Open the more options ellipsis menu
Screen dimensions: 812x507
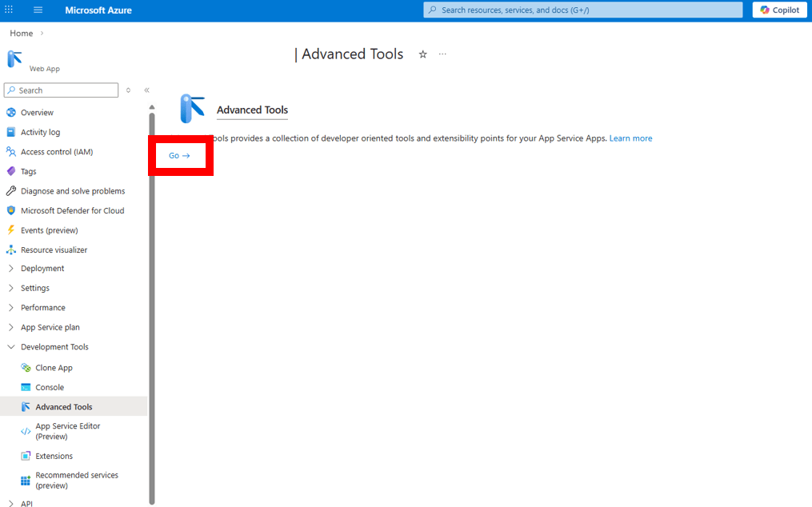click(x=442, y=54)
